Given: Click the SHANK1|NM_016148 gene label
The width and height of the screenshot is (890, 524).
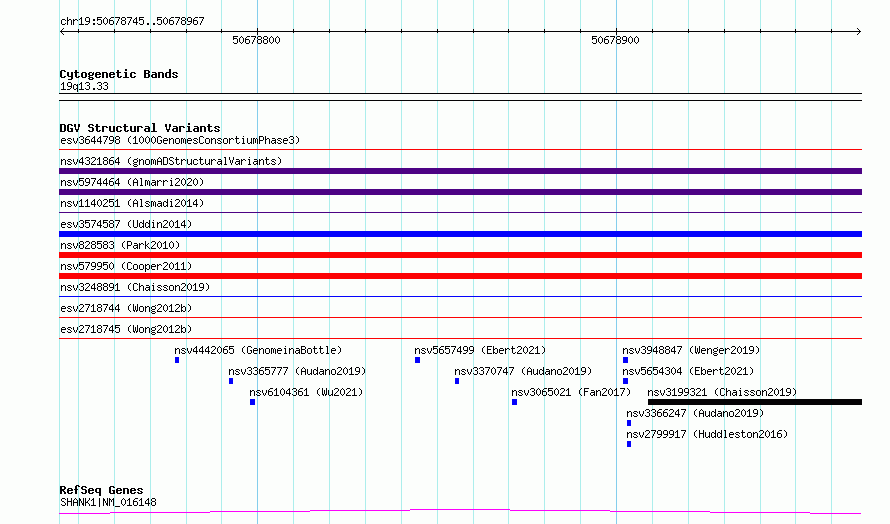Looking at the screenshot, I should 108,502.
